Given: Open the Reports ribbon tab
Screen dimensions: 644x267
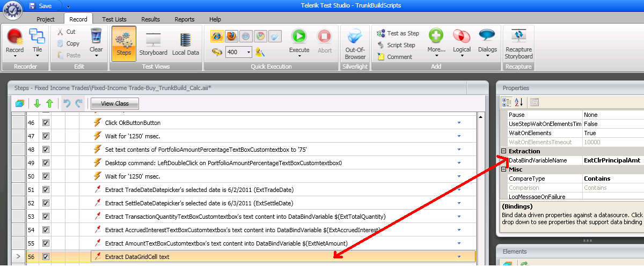Looking at the screenshot, I should click(185, 19).
